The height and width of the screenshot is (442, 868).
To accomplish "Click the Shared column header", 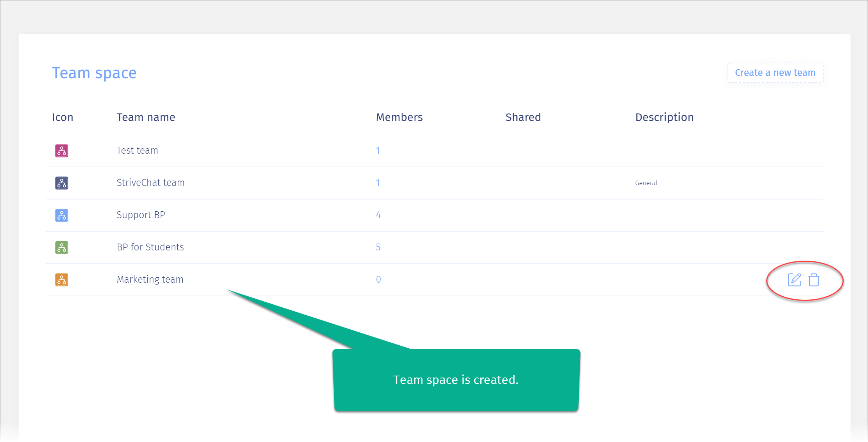I will (523, 117).
